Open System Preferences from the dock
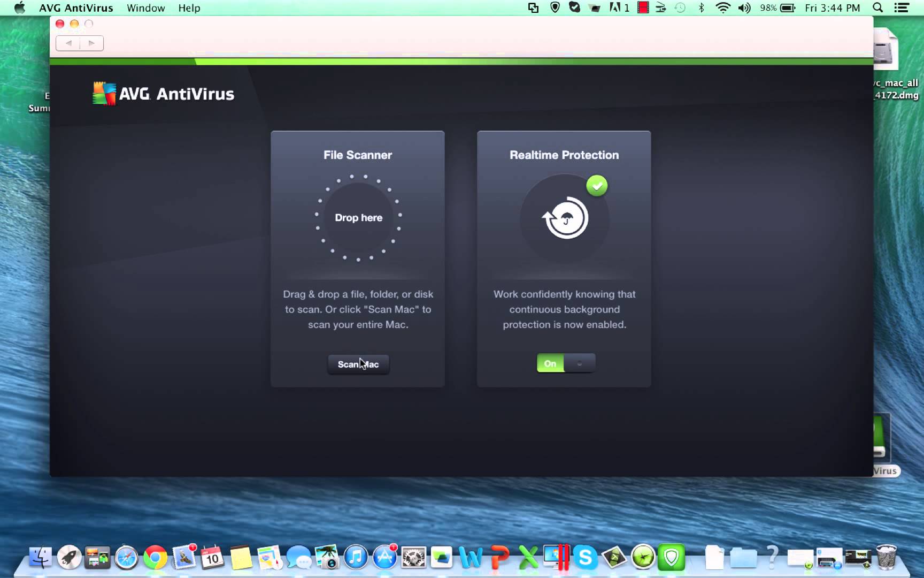The width and height of the screenshot is (924, 578). click(x=413, y=558)
